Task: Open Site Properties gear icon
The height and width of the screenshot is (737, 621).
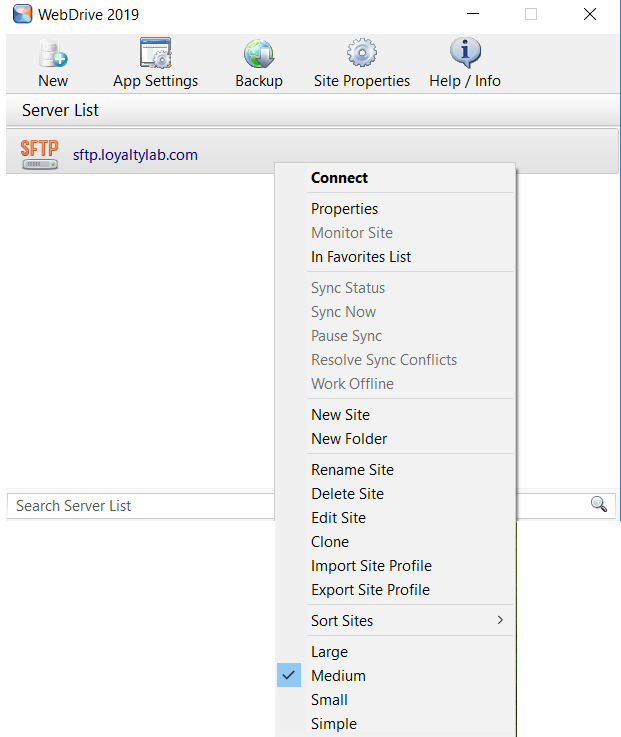Action: click(361, 54)
